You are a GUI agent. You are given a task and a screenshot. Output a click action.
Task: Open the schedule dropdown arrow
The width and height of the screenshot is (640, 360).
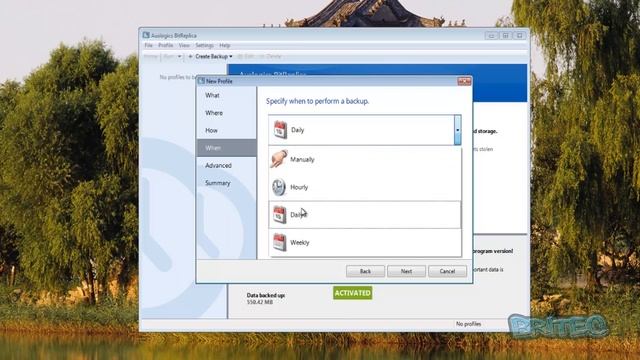458,130
